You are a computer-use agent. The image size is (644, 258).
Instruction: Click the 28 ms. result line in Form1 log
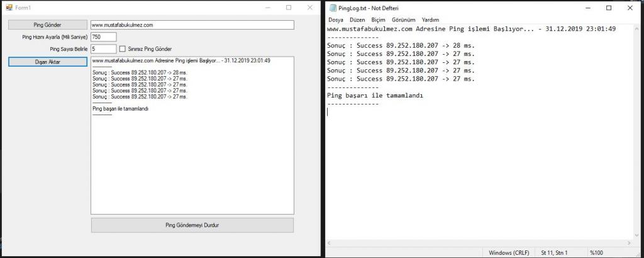click(x=140, y=72)
